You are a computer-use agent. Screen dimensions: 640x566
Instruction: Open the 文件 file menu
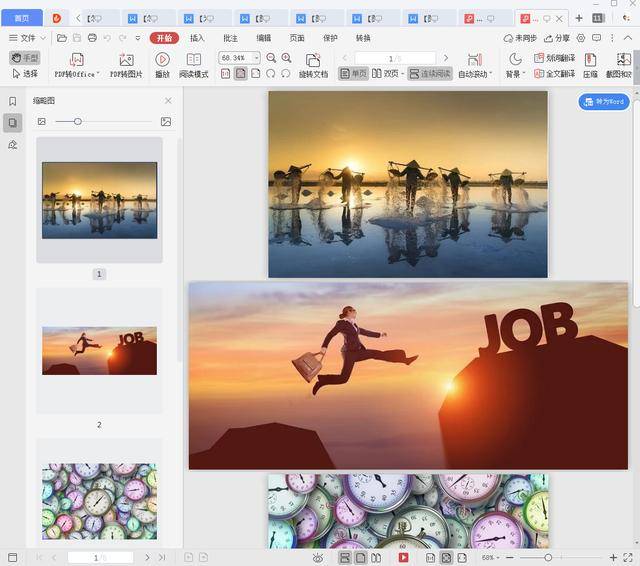[27, 38]
